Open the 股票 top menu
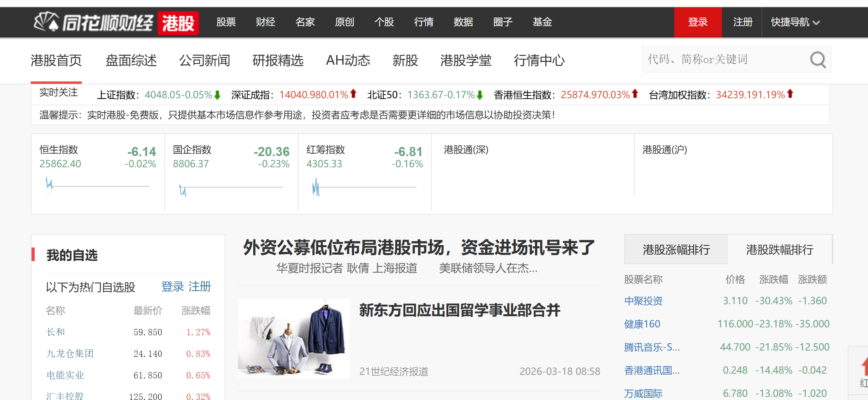This screenshot has width=868, height=400. (x=226, y=22)
